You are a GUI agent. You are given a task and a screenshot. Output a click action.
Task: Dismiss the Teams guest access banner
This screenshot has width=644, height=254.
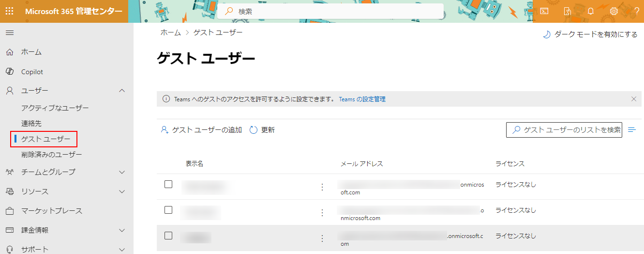coord(634,99)
